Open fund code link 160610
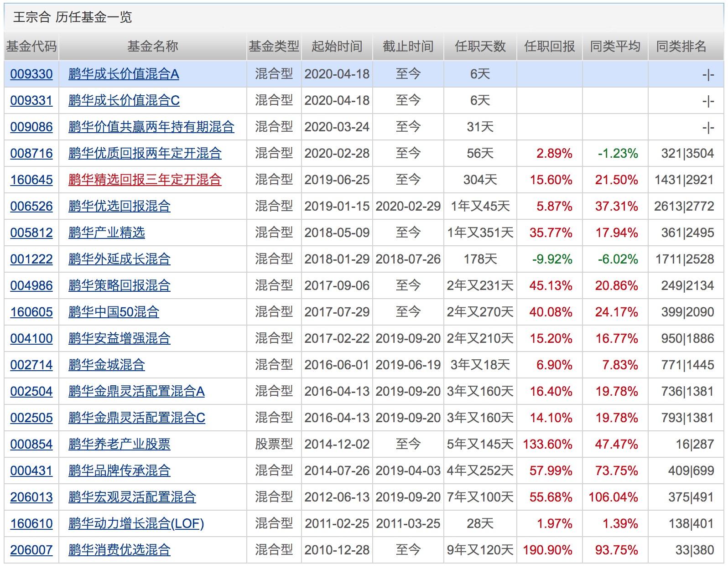The height and width of the screenshot is (569, 728). (31, 523)
